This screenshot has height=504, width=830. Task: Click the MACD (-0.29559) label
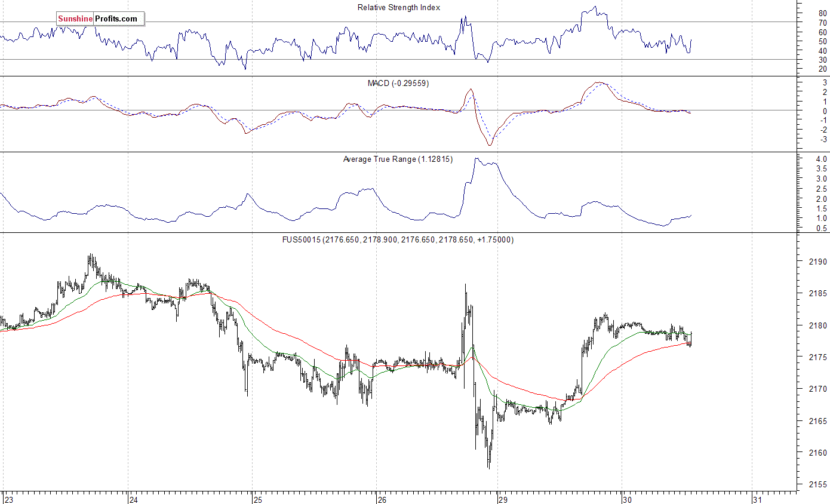(x=398, y=83)
